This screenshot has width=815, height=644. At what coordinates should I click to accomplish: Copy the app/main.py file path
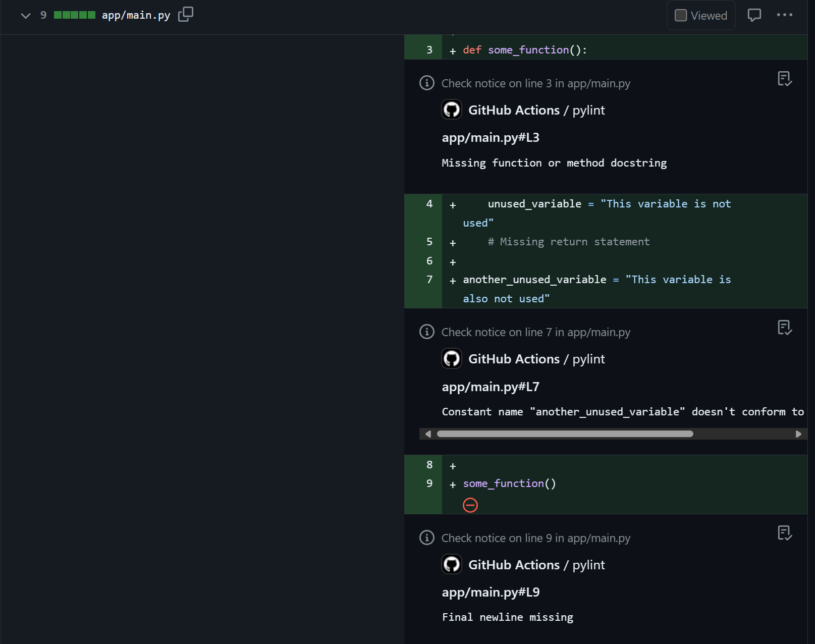pyautogui.click(x=186, y=15)
